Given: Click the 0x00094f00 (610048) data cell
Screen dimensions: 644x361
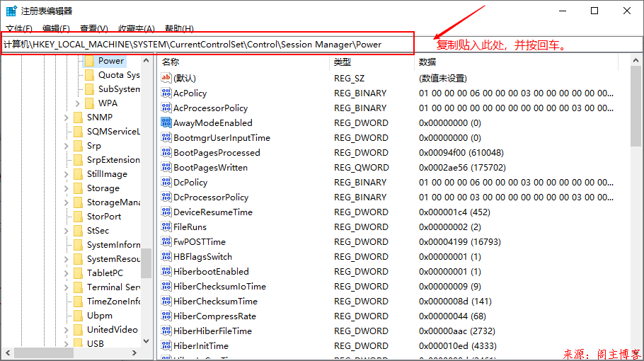Looking at the screenshot, I should point(461,153).
